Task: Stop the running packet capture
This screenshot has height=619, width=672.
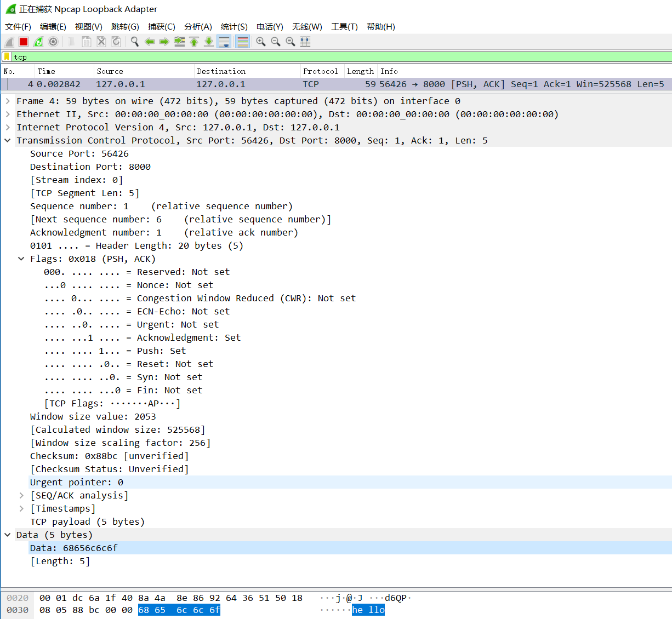Action: (x=24, y=42)
